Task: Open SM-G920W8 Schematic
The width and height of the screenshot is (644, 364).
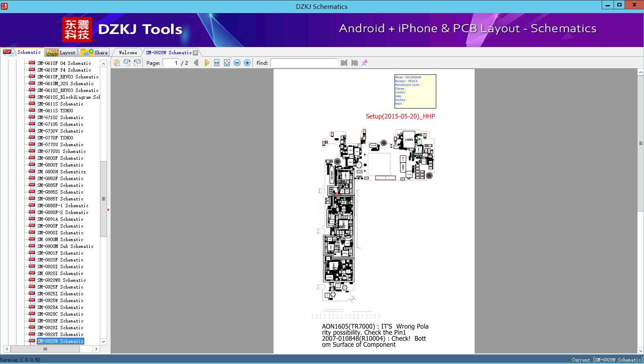Action: [x=61, y=280]
